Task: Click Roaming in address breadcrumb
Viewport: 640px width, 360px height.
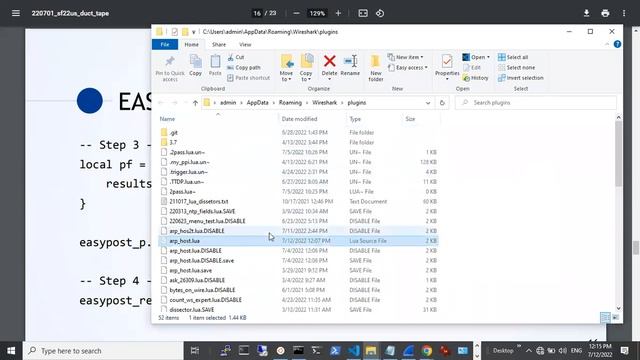Action: pyautogui.click(x=290, y=103)
